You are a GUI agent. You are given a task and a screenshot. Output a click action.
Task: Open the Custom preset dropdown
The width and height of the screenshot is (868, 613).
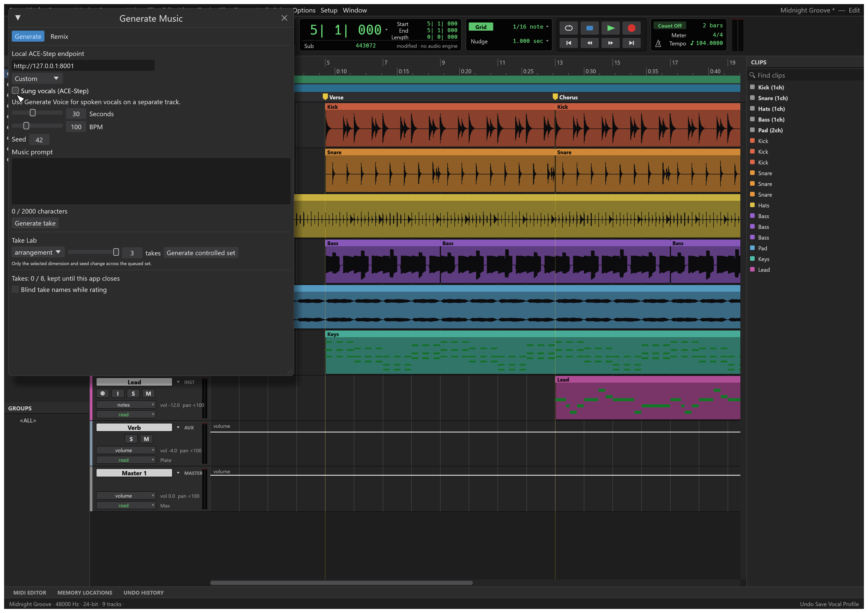37,78
